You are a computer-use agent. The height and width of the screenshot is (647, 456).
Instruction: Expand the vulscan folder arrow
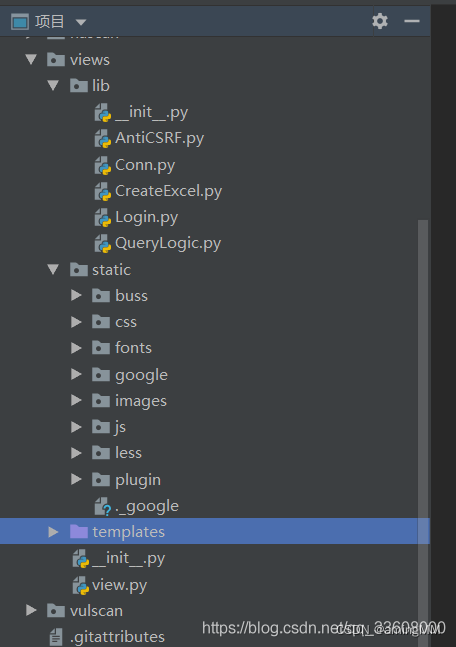[x=31, y=610]
